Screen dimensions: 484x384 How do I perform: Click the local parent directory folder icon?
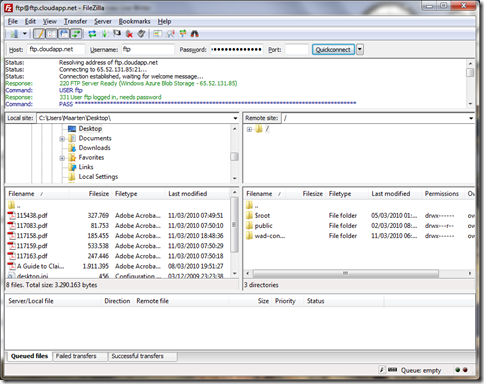pyautogui.click(x=12, y=205)
